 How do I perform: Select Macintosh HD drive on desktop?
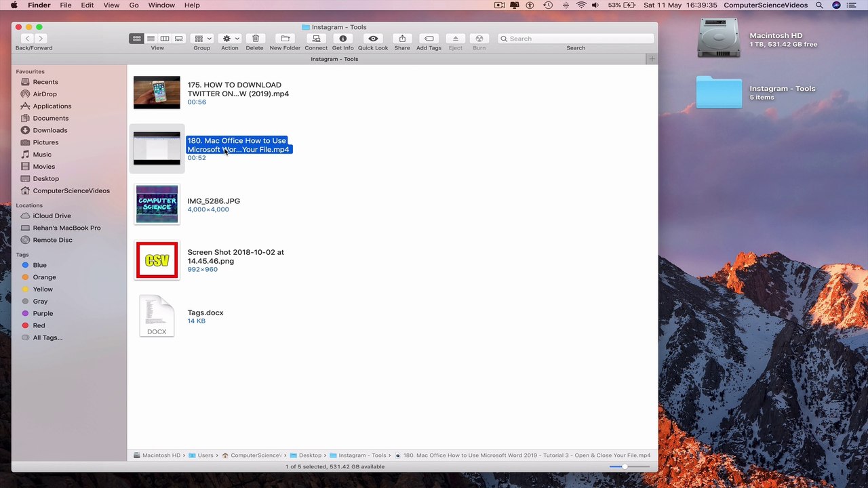719,37
